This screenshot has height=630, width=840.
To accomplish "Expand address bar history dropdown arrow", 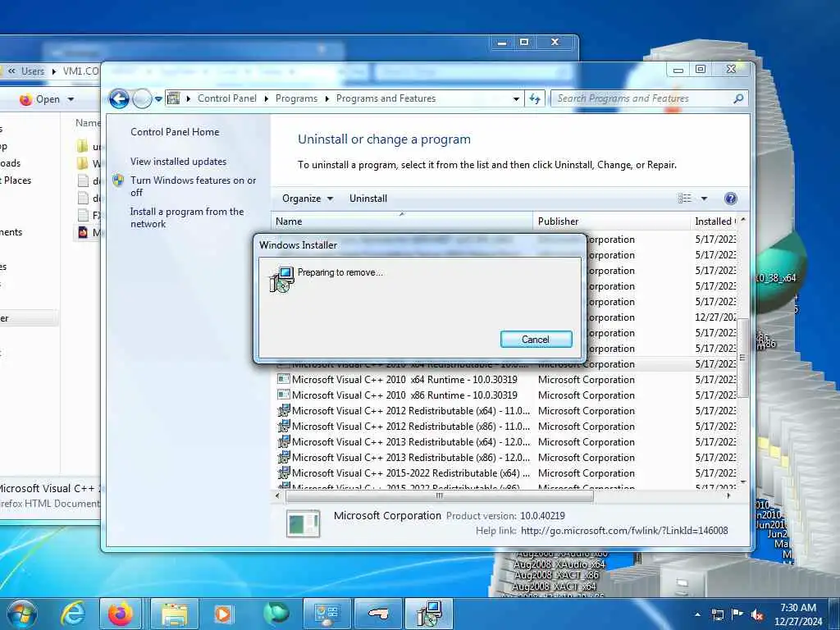I will coord(516,98).
